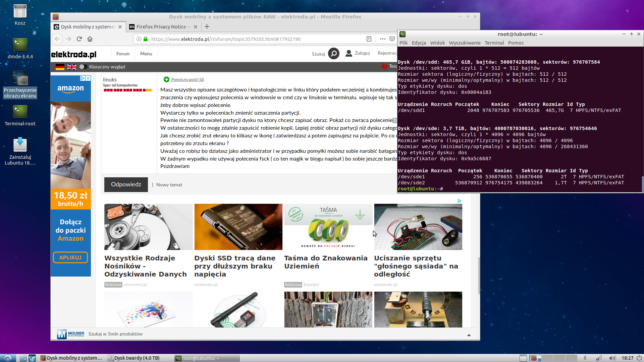Screen dimensions: 644x362
Task: Open the AdChoices icon on Amazon ad
Action: coord(83,78)
